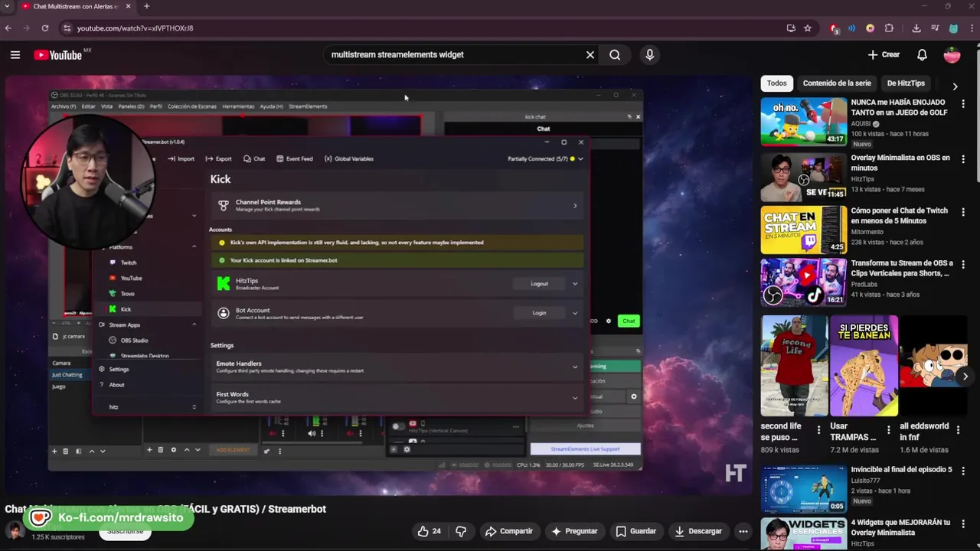
Task: Toggle the HitzTips Vertical Canvas switch in OBS
Action: pyautogui.click(x=398, y=426)
